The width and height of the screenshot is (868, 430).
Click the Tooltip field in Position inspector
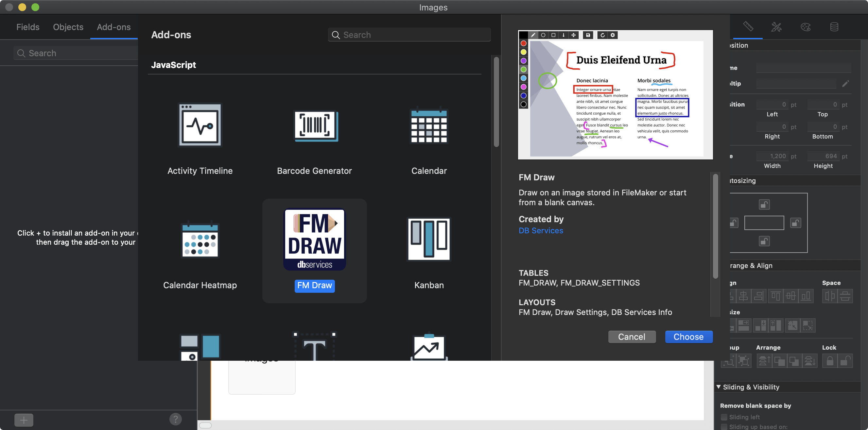796,84
